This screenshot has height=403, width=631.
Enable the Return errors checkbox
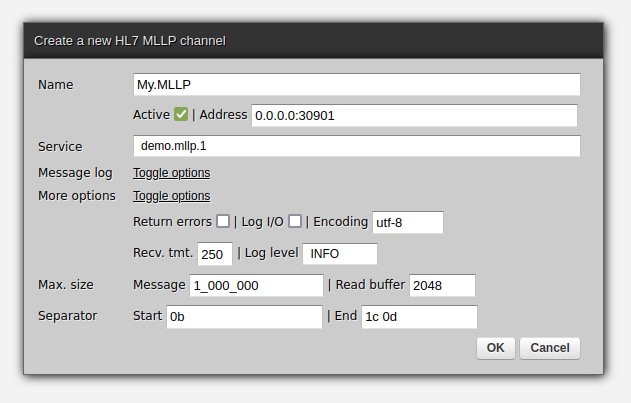[x=223, y=221]
